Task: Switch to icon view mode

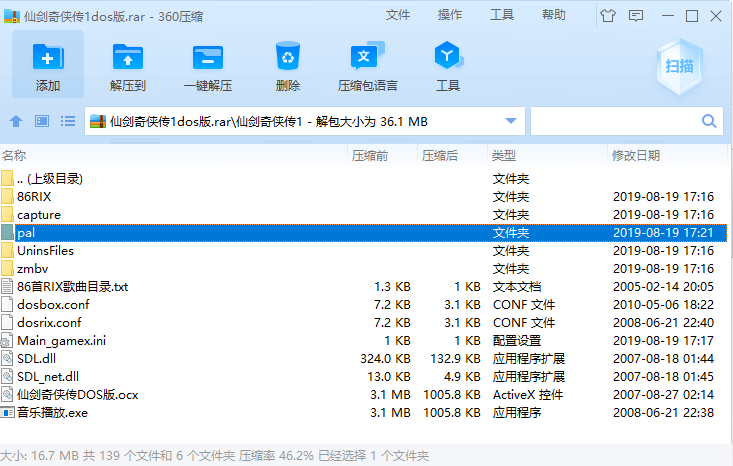Action: point(42,121)
